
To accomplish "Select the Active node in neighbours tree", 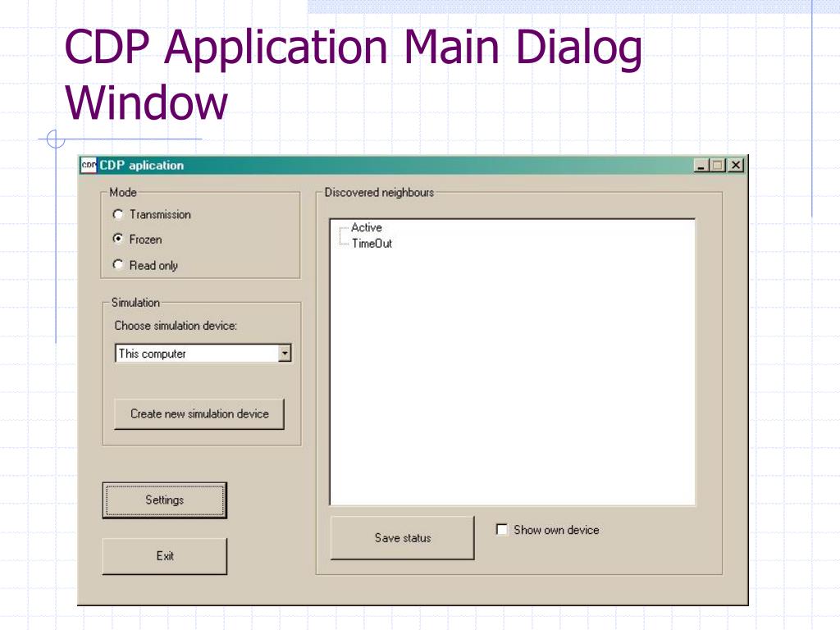I will [x=367, y=228].
